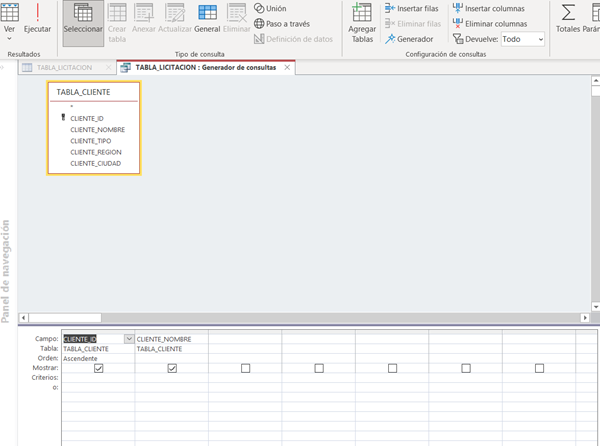Check Mostrar checkbox in third grid column
This screenshot has height=446, width=600.
[x=245, y=368]
